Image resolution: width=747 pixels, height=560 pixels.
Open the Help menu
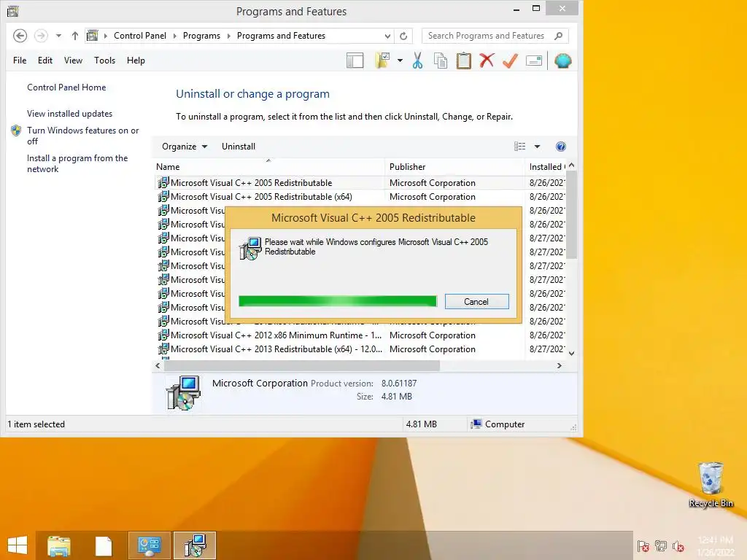click(x=136, y=61)
